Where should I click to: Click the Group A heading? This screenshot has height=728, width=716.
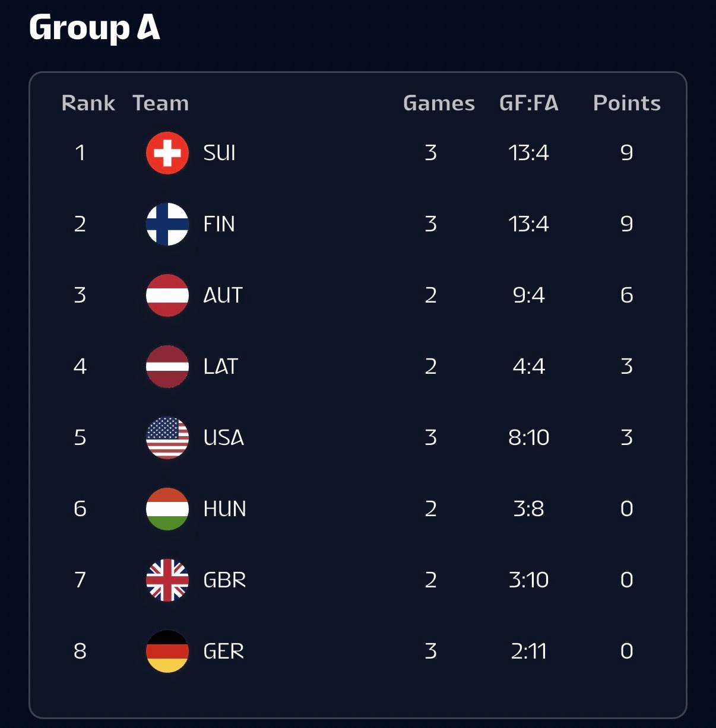click(95, 28)
